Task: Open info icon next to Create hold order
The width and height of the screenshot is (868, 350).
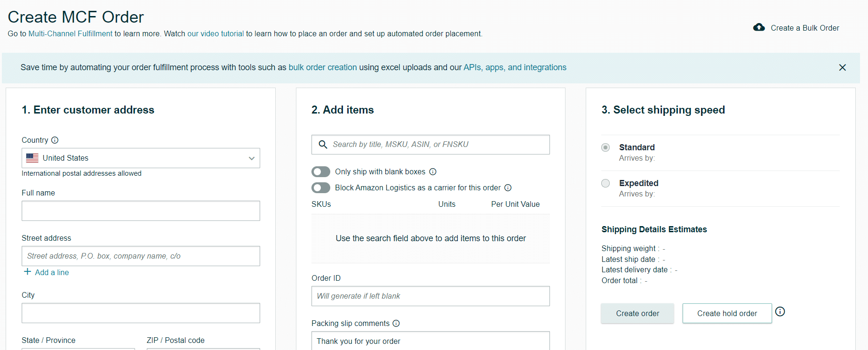Action: pos(780,311)
